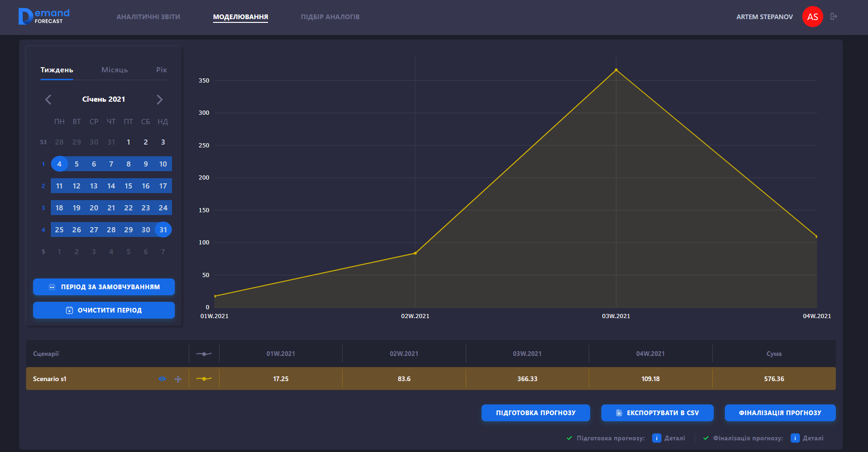Click the Очистити період button
This screenshot has height=452, width=868.
click(103, 310)
